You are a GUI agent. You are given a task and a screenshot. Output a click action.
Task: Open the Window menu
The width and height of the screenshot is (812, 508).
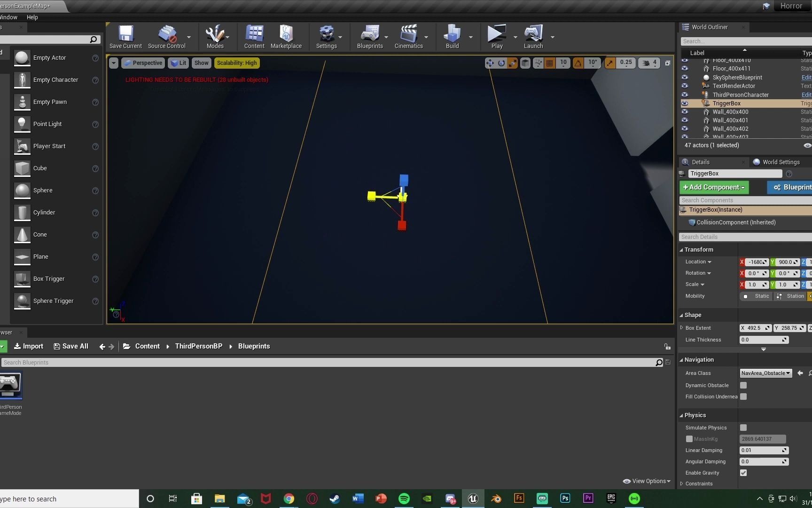[8, 17]
